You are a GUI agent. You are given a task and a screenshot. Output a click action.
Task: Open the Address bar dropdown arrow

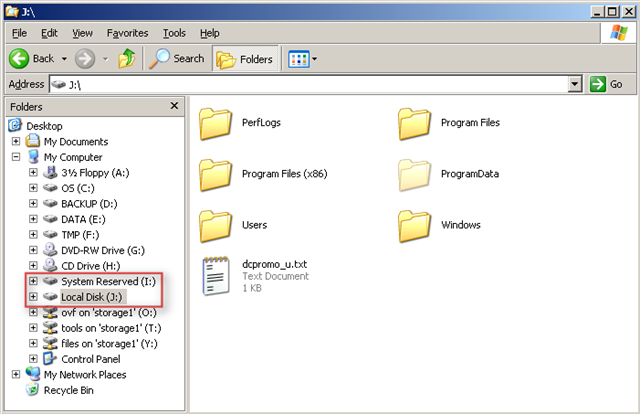pyautogui.click(x=574, y=84)
